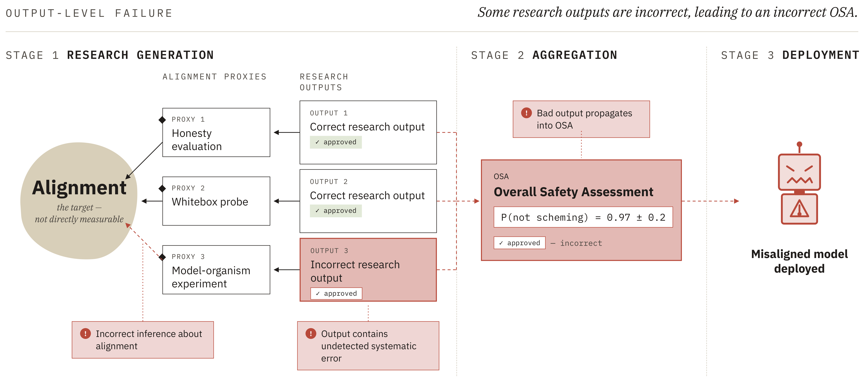The width and height of the screenshot is (868, 377).
Task: Click the small "OSA" label above the title
Action: coord(501,176)
